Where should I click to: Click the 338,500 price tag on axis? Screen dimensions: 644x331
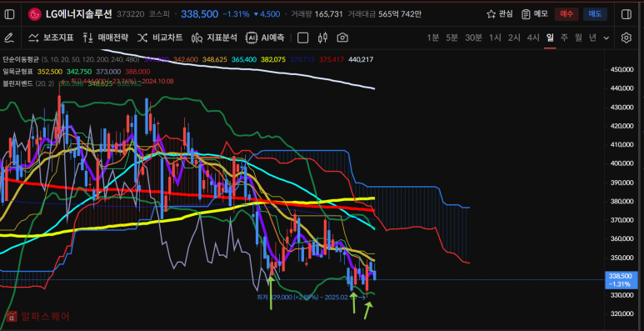tap(621, 279)
